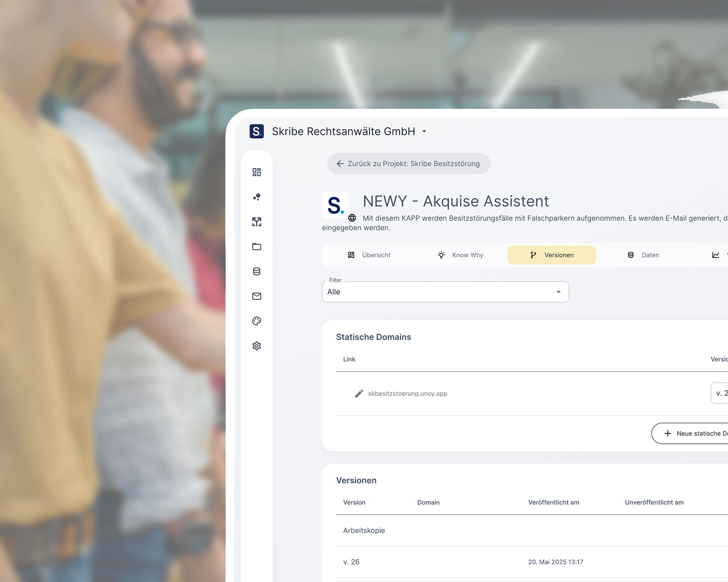Open the color palette icon in sidebar

257,321
